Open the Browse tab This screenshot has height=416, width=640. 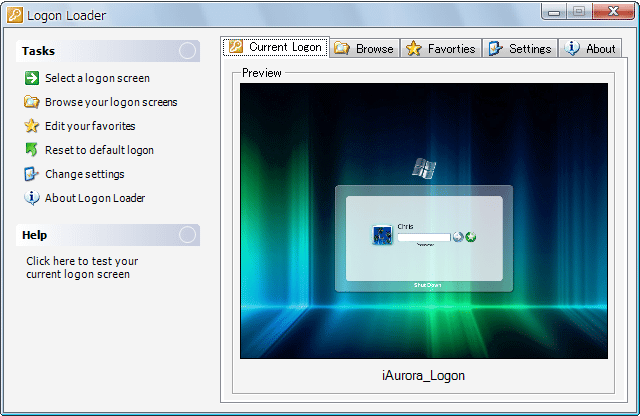coord(364,49)
